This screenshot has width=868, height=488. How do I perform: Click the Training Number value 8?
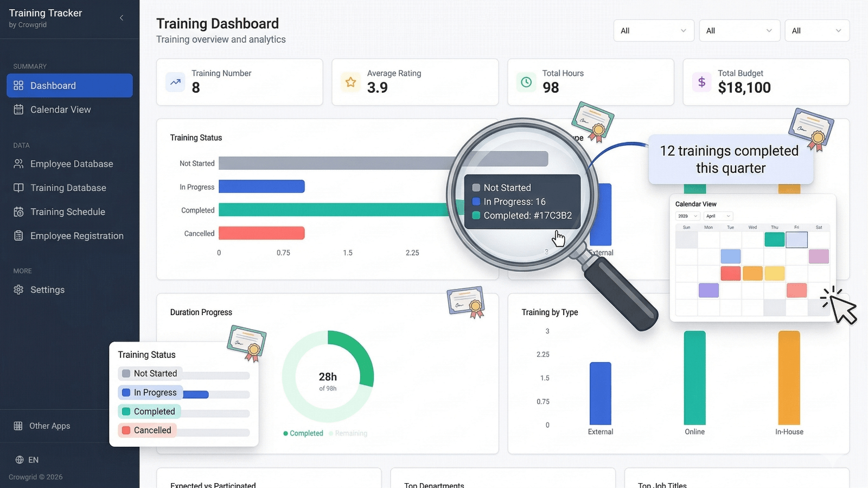(196, 88)
